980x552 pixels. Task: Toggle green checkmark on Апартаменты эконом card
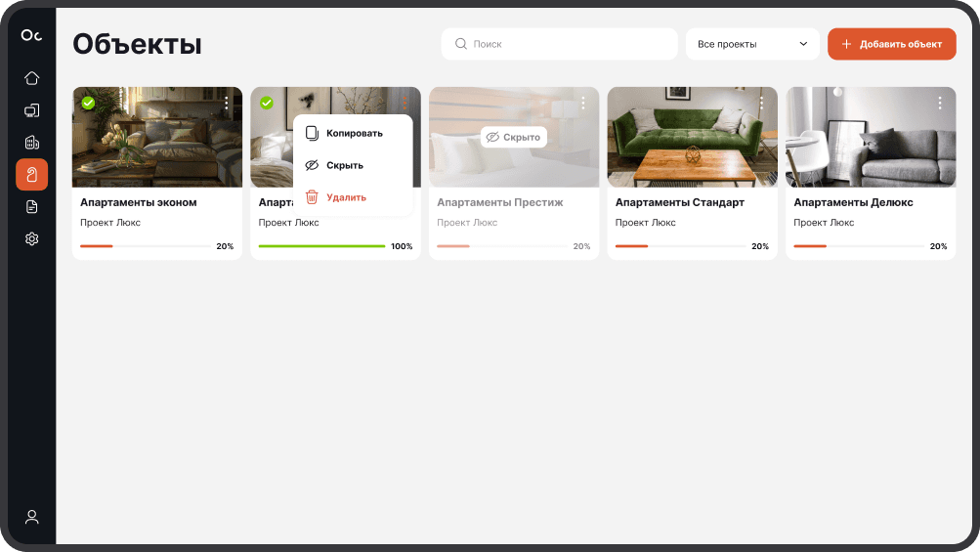(x=88, y=103)
